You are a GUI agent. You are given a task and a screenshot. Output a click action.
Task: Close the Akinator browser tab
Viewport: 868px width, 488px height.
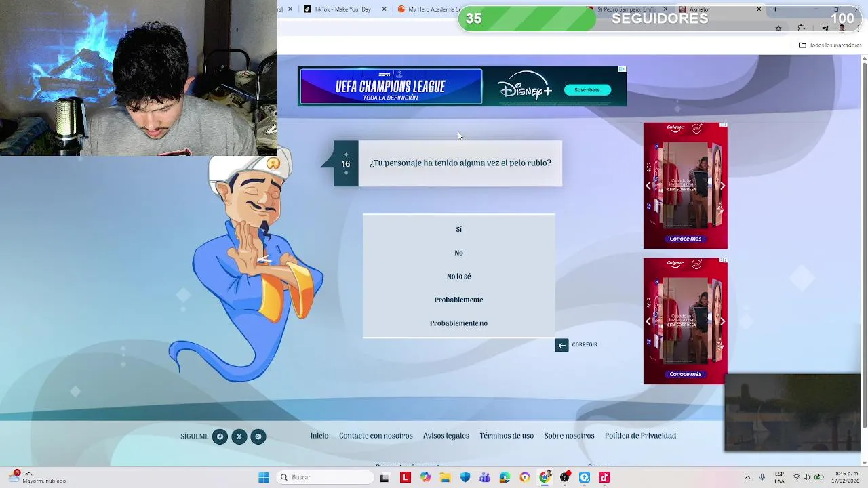click(759, 9)
